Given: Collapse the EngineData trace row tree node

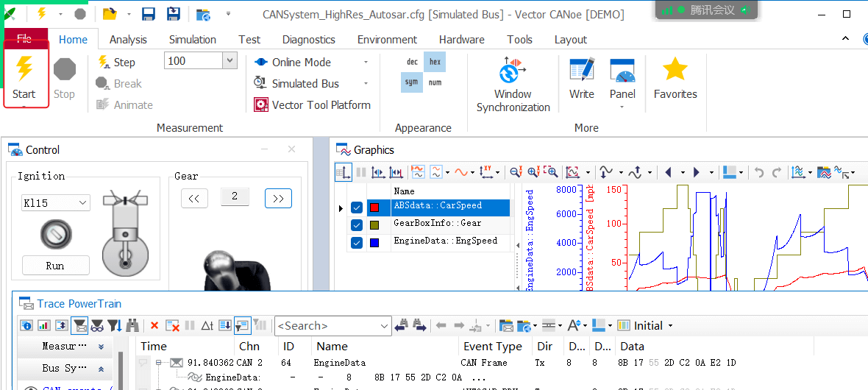Looking at the screenshot, I should tap(158, 364).
